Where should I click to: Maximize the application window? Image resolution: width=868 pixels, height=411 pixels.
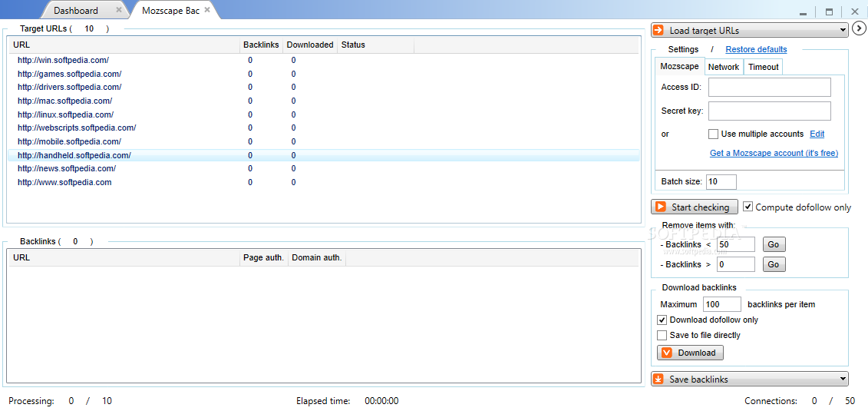830,12
